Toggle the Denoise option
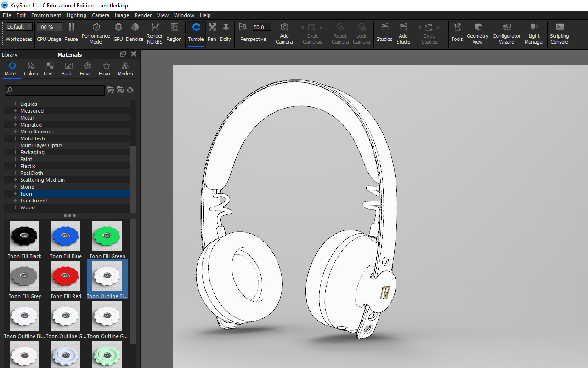This screenshot has height=368, width=588. (135, 33)
